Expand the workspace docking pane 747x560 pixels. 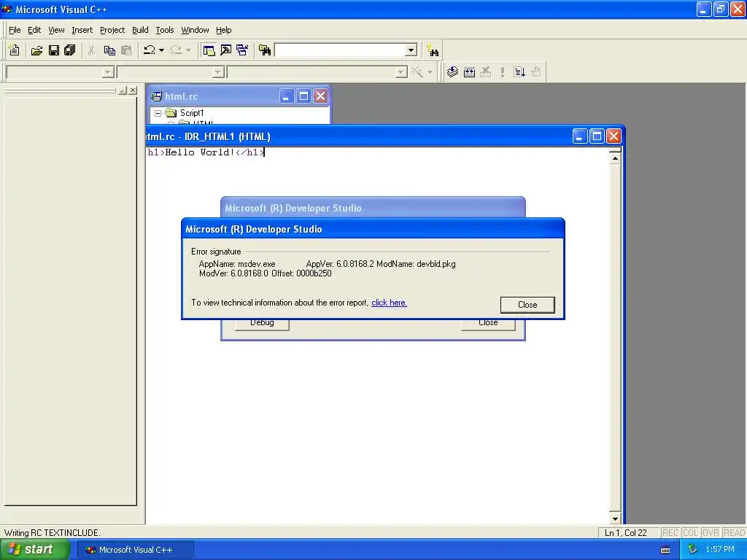pyautogui.click(x=123, y=90)
